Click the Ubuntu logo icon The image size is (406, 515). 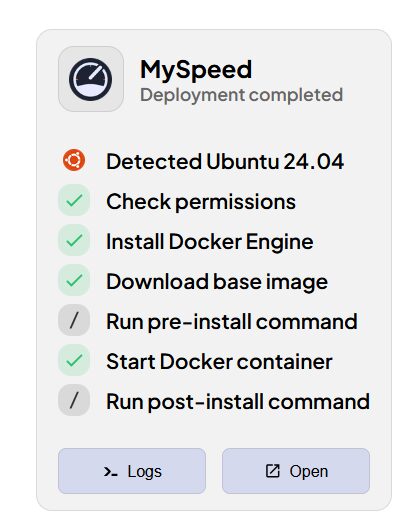click(x=74, y=160)
